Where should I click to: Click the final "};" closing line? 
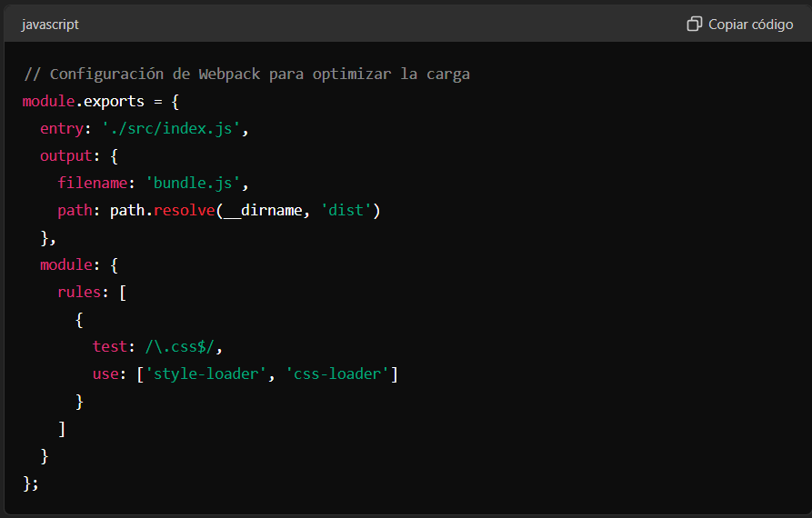(31, 483)
